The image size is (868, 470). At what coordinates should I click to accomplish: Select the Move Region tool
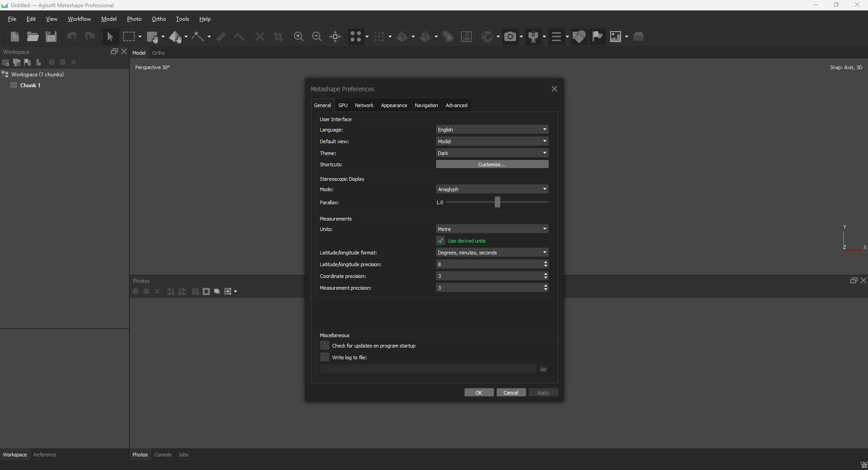pyautogui.click(x=152, y=37)
